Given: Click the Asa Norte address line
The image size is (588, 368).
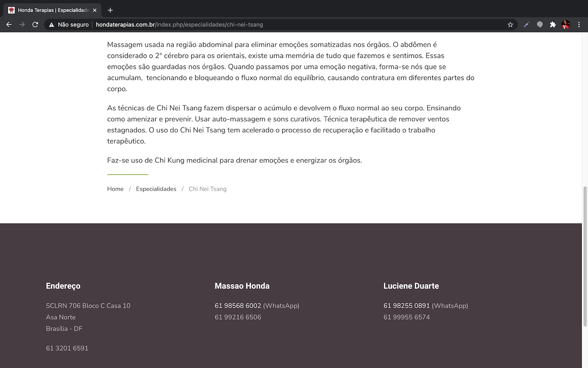Looking at the screenshot, I should [61, 317].
